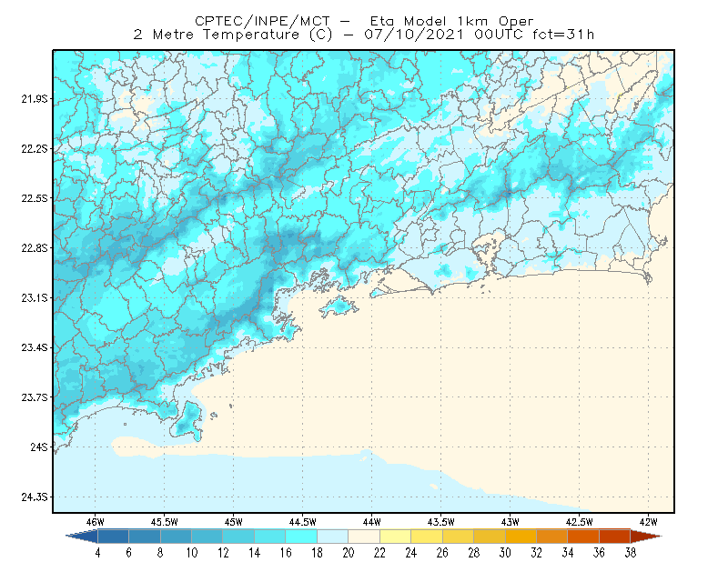Select the dark red 36–38 colorbar swatch

point(615,537)
